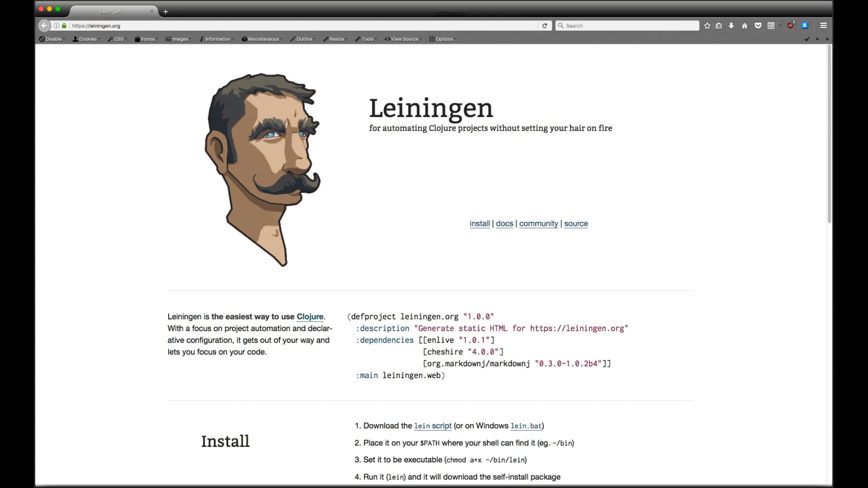Show bookmarks list icon
Screen dimensions: 868x488
click(719, 26)
